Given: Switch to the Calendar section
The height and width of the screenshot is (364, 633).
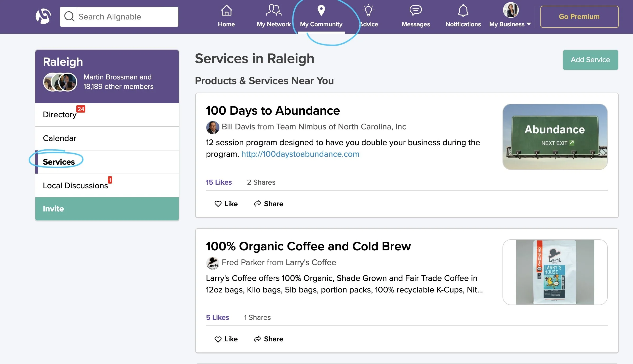Looking at the screenshot, I should click(59, 138).
